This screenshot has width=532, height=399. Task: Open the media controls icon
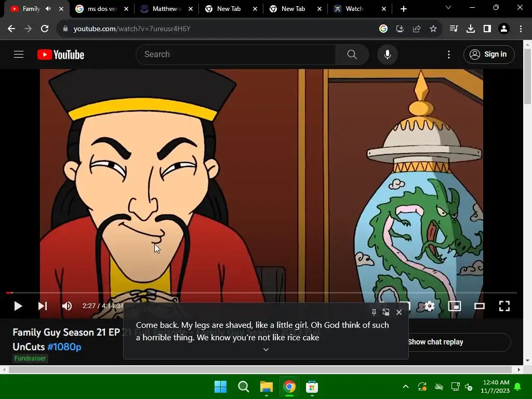tap(454, 29)
